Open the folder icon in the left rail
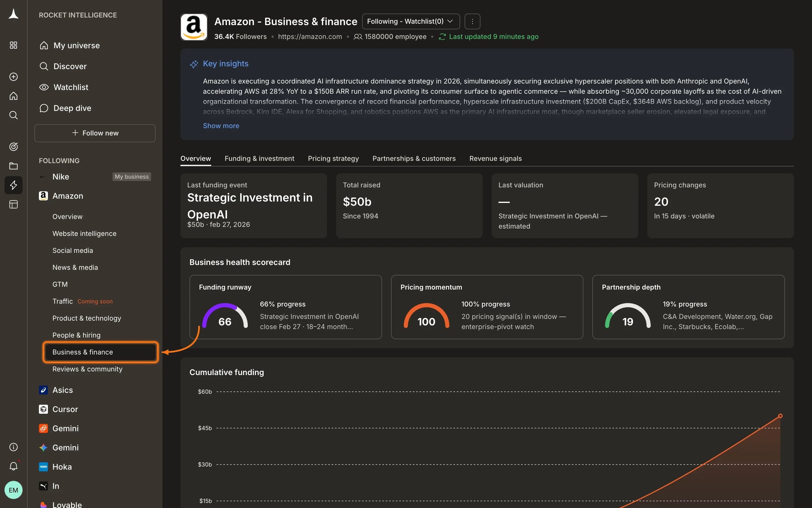 click(14, 166)
